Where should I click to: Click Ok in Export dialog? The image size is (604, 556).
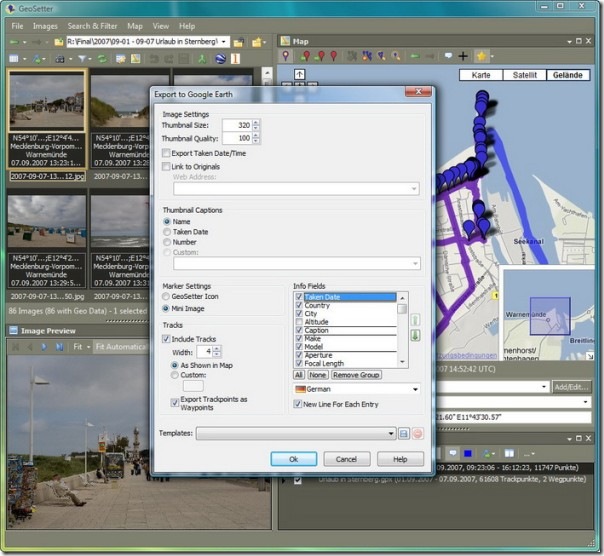(294, 459)
